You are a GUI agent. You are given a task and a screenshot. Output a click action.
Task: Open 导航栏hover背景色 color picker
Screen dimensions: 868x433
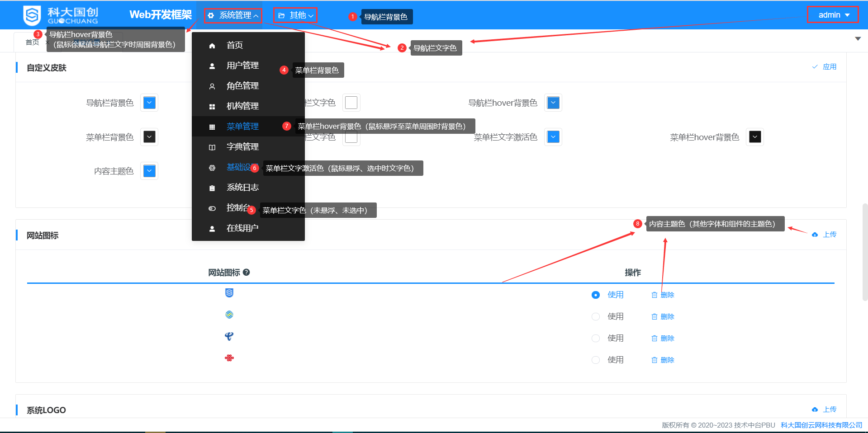tap(553, 103)
